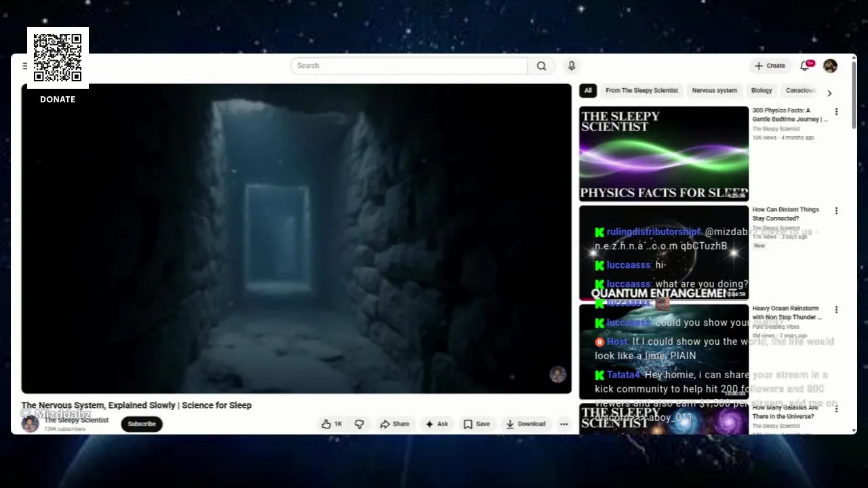
Task: Open the notifications bell
Action: pos(805,66)
